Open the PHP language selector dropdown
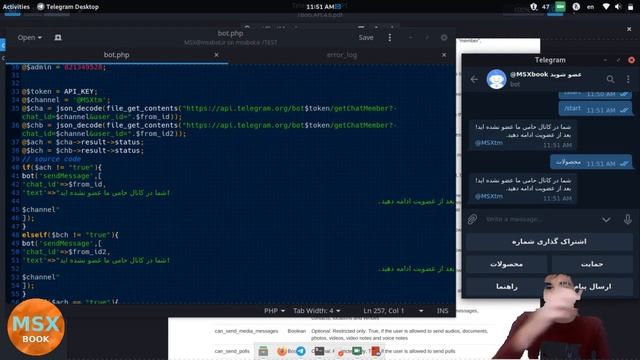Image resolution: width=640 pixels, height=360 pixels. [274, 311]
